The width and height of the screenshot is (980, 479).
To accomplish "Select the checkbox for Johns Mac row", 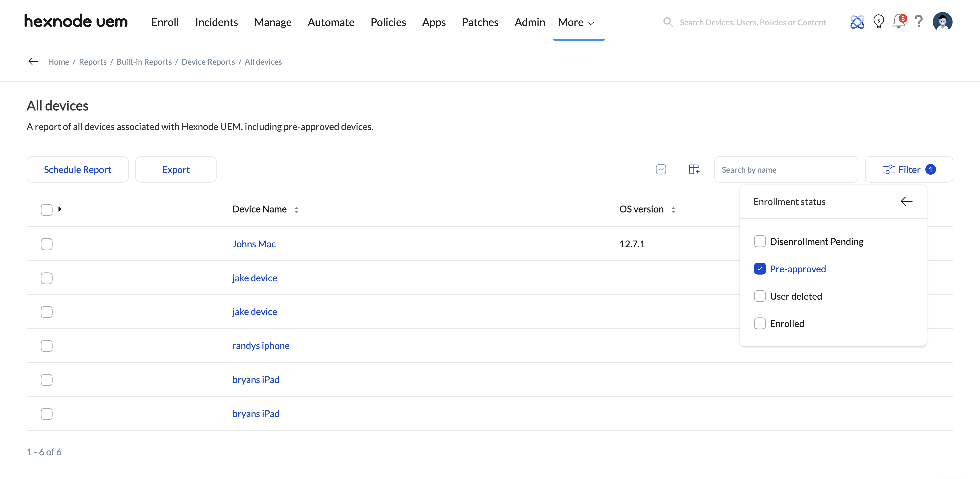I will tap(46, 244).
